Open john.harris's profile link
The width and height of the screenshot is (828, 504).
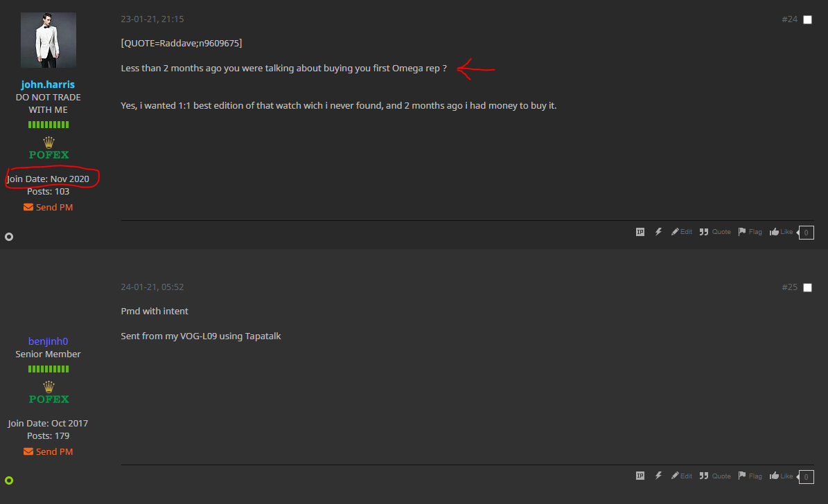[x=48, y=84]
